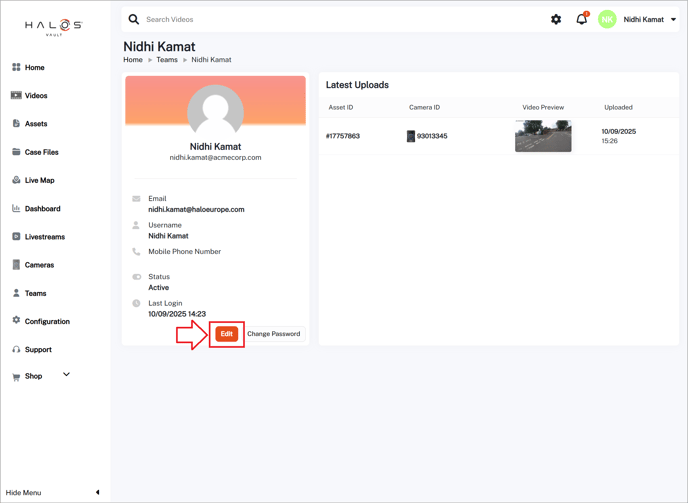Expand the Shop submenu chevron
Screen dimensions: 688x503
(x=66, y=375)
